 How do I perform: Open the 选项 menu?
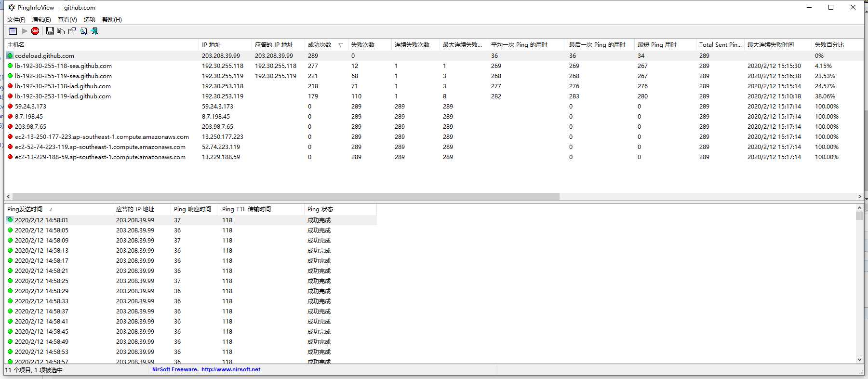click(90, 19)
